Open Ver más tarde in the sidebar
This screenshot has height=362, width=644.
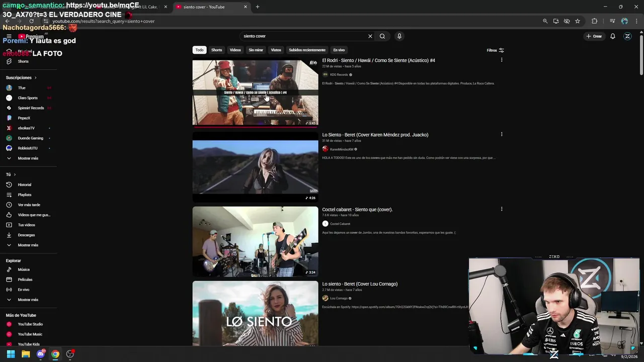28,205
